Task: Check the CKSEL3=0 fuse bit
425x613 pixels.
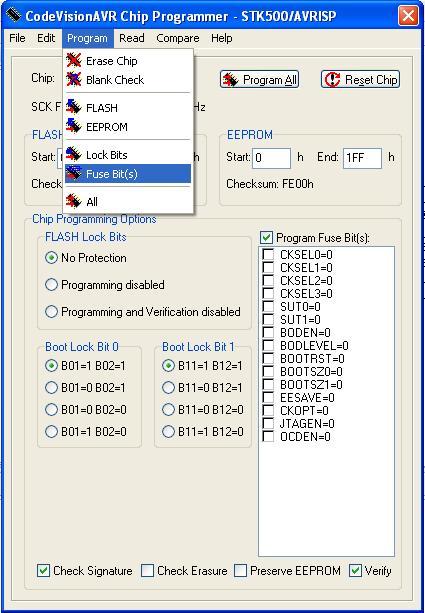Action: pyautogui.click(x=268, y=293)
